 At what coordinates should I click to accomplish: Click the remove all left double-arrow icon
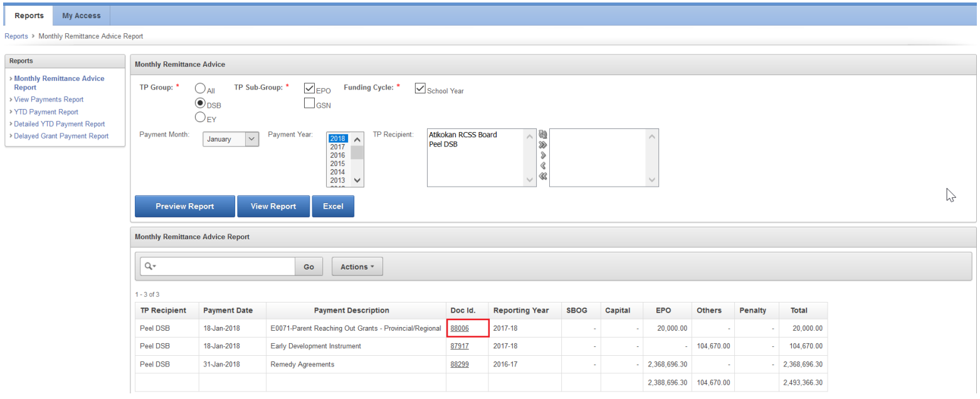(543, 176)
